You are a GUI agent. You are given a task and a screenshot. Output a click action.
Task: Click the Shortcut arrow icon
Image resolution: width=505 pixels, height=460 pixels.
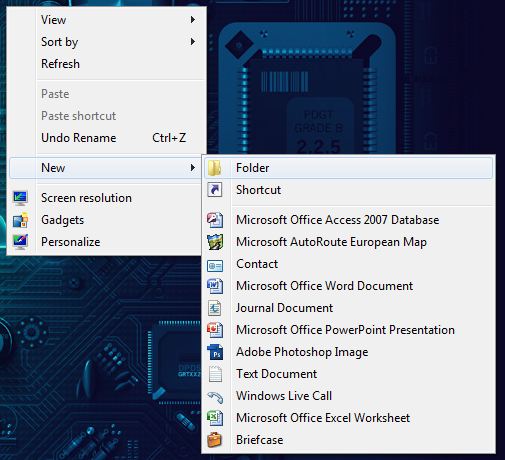point(215,190)
